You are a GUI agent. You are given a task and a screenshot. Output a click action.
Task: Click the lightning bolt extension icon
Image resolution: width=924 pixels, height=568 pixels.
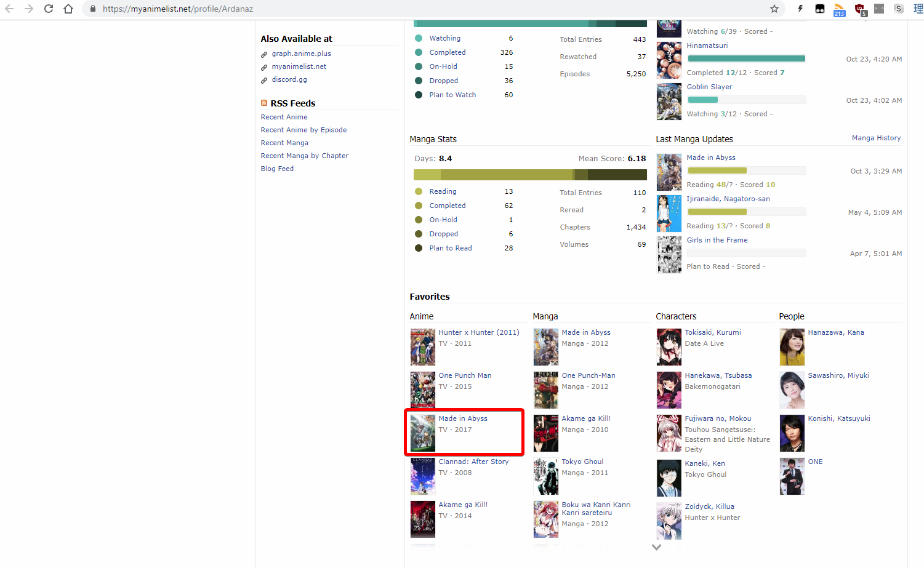(x=800, y=9)
